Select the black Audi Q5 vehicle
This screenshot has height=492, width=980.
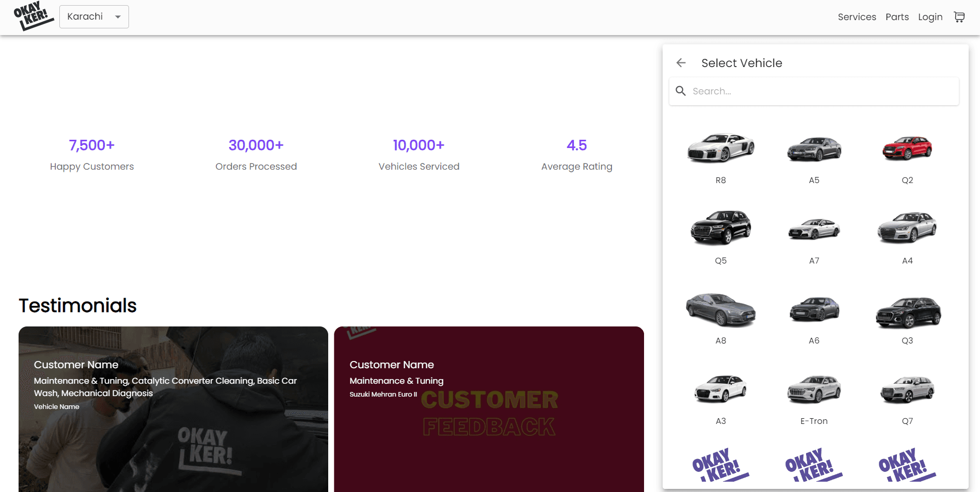(720, 237)
